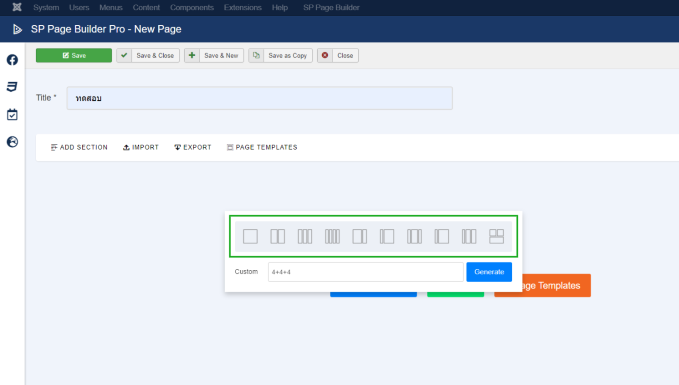Screen dimensions: 679x385
Task: Focus the Title input field
Action: pyautogui.click(x=259, y=98)
